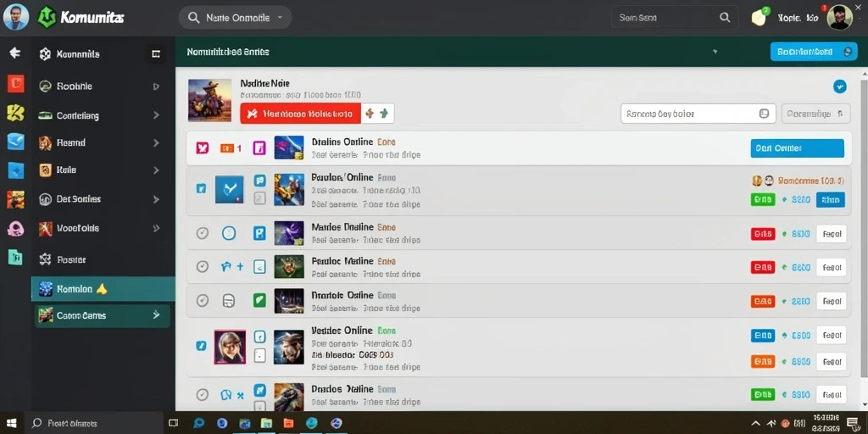The image size is (868, 434).
Task: Click the pink ghost icon in the left rail
Action: point(15,228)
